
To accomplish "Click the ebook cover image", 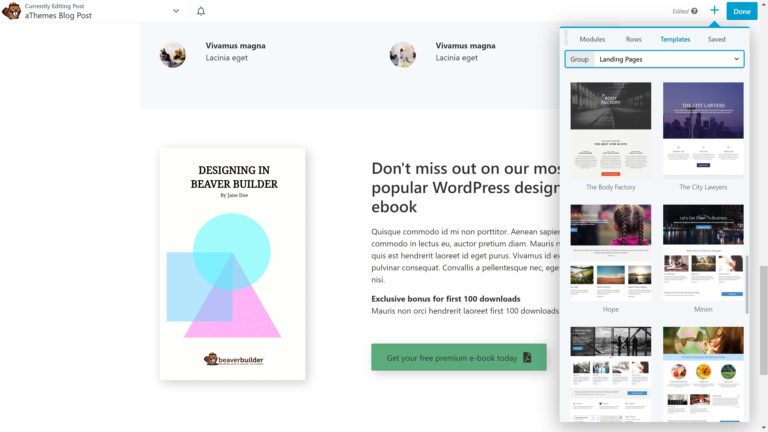I will point(233,264).
